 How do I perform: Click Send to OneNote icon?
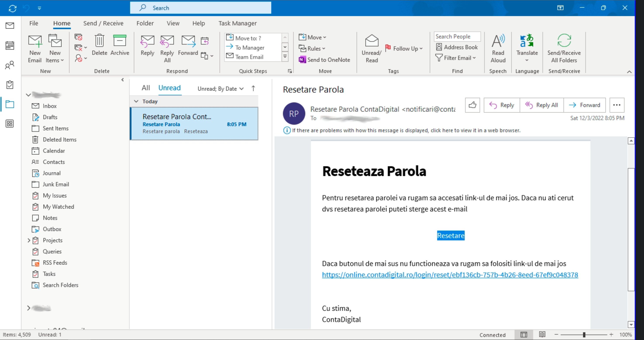click(x=302, y=60)
